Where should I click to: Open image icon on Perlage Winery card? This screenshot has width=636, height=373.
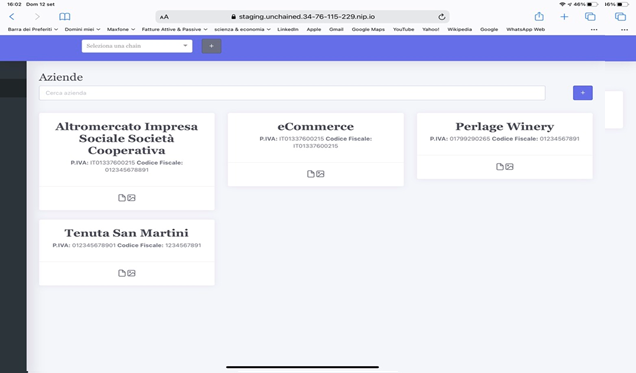tap(509, 167)
